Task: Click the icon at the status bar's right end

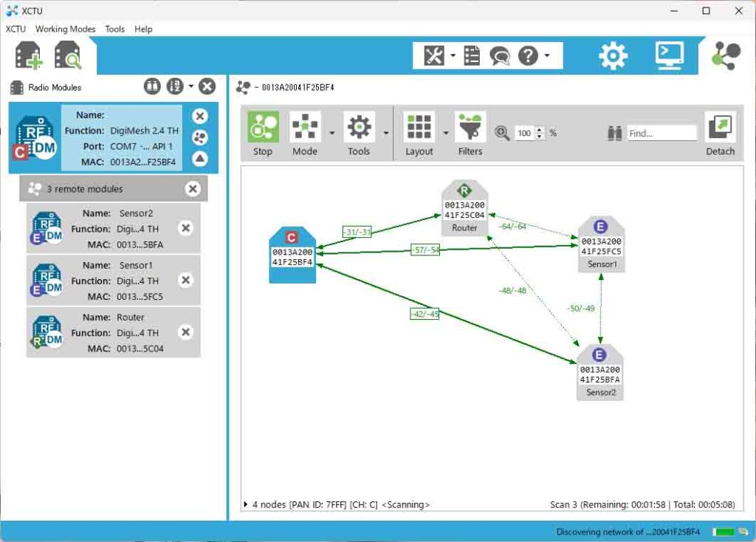Action: pos(743,532)
